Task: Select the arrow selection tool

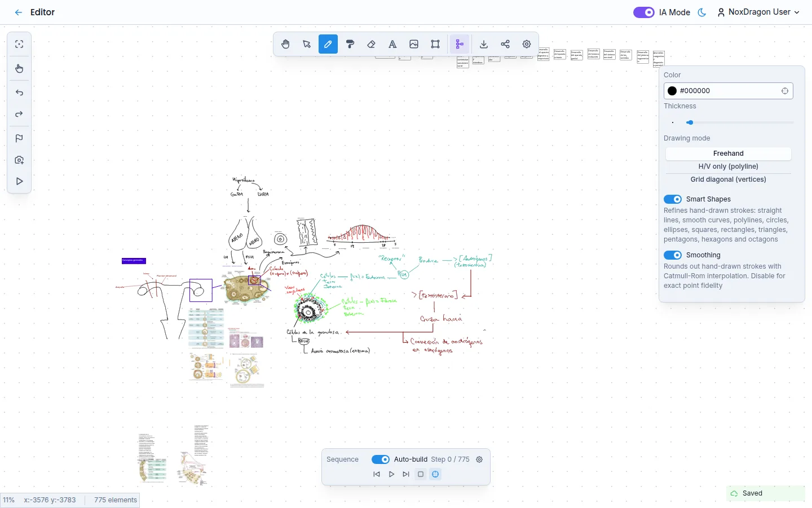Action: (307, 44)
